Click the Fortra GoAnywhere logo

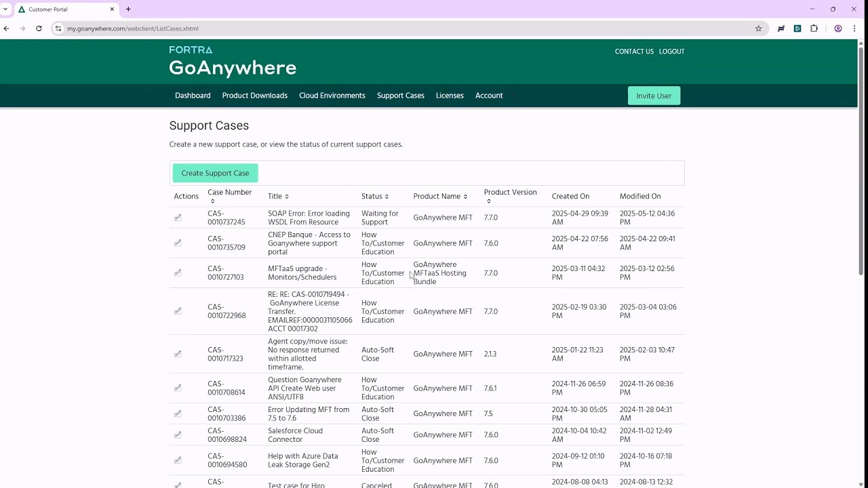(233, 61)
